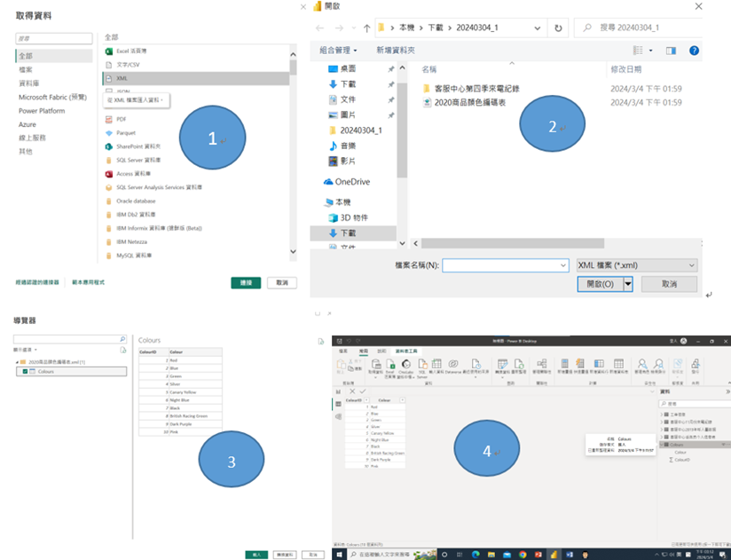Select the 2020商品顏色編碼表 file

pos(471,103)
